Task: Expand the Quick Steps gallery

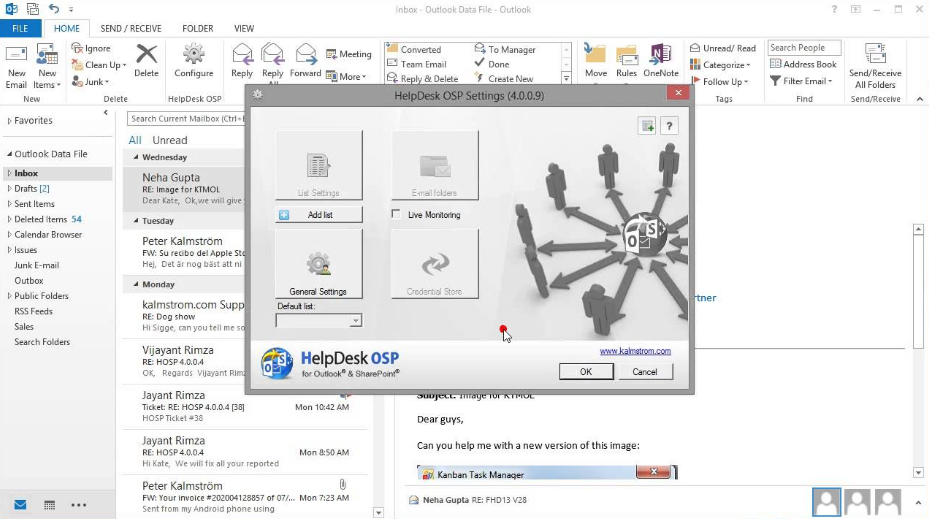Action: point(566,78)
